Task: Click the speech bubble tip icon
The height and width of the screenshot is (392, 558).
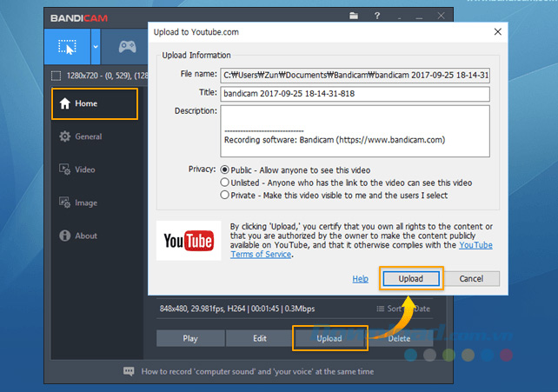Action: tap(129, 372)
